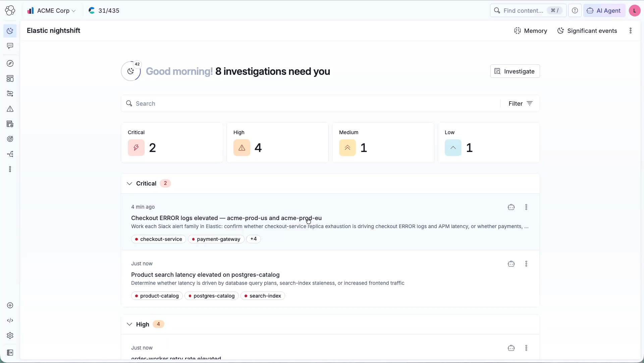Toggle the sidebar collapse icon
This screenshot has height=363, width=644.
coord(10,353)
